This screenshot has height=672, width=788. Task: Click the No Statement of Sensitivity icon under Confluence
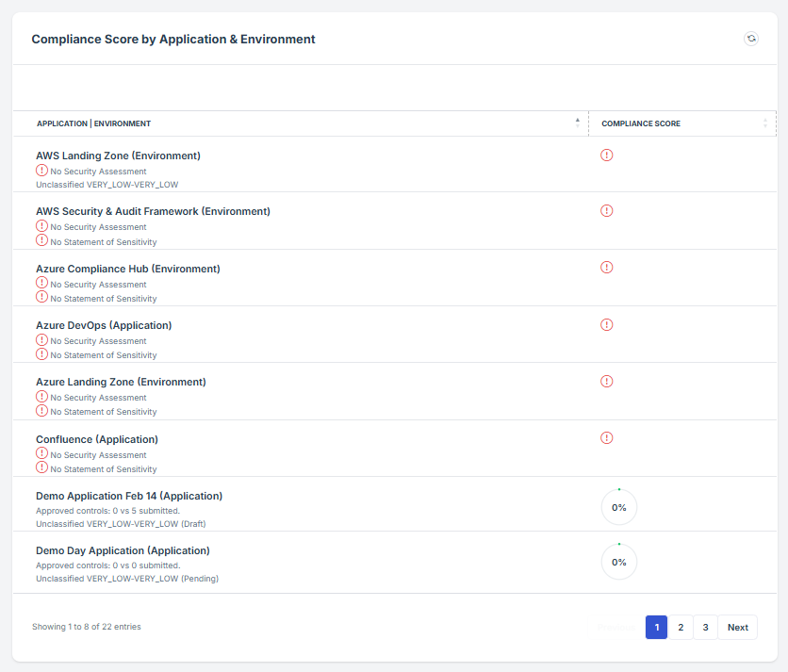tap(41, 467)
